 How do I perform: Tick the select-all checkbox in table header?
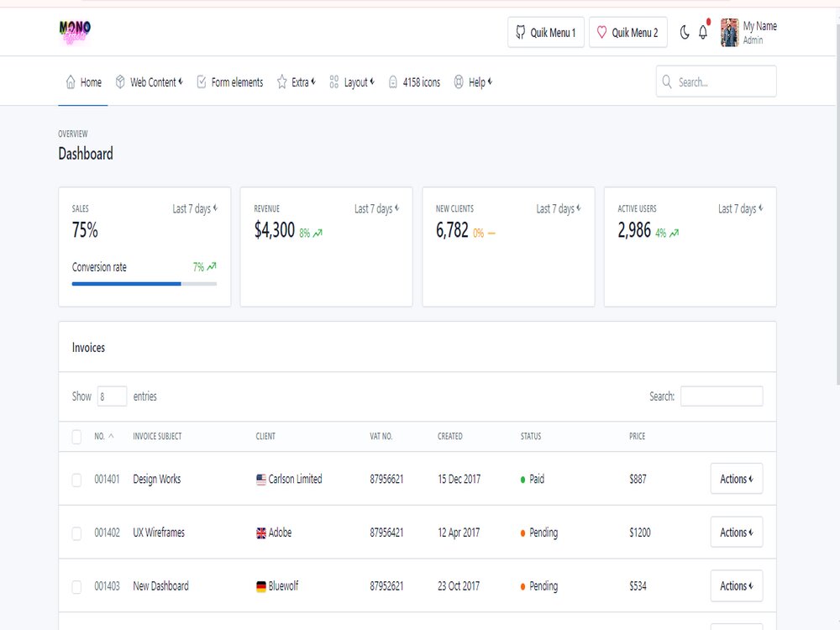point(76,437)
